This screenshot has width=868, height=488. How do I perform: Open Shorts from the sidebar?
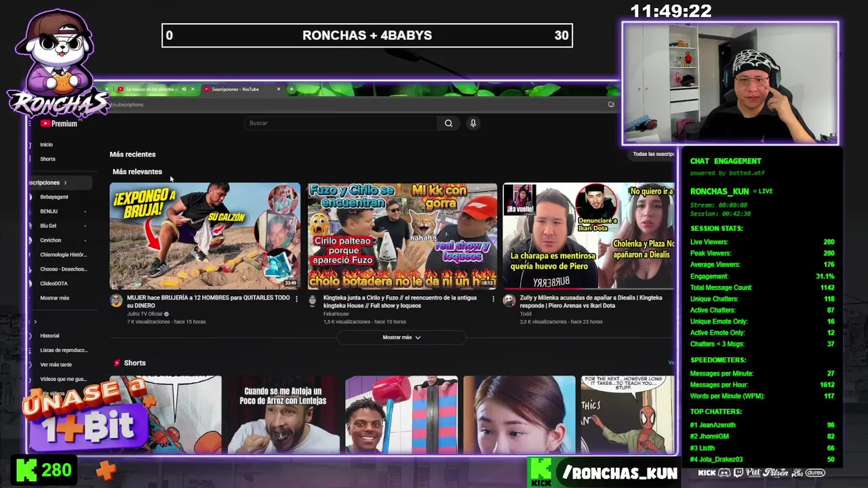47,159
